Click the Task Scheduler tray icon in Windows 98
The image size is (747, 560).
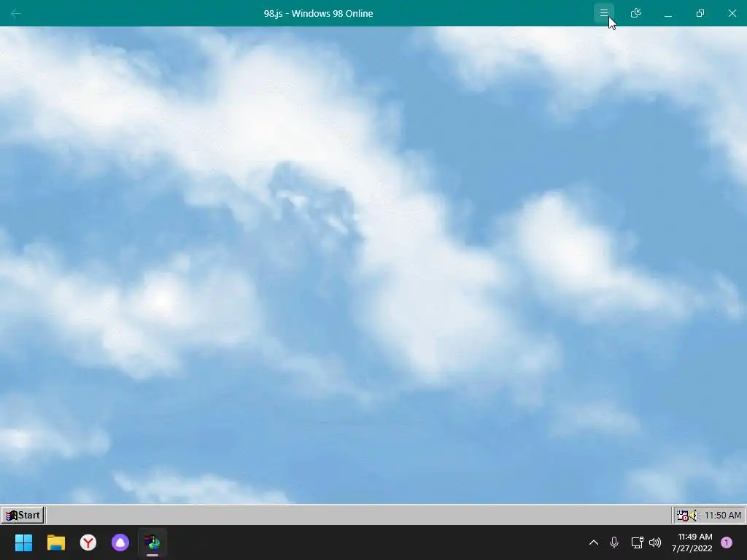(683, 516)
